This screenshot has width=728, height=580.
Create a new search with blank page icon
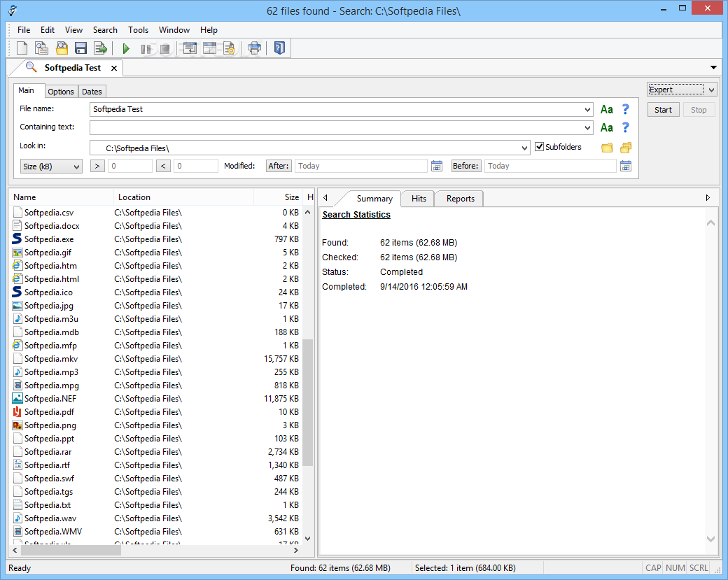(22, 48)
